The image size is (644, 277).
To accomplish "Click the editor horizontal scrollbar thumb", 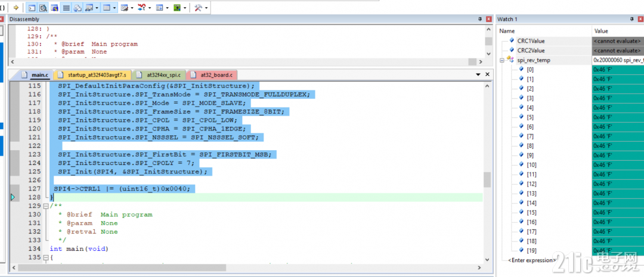I will (122, 267).
